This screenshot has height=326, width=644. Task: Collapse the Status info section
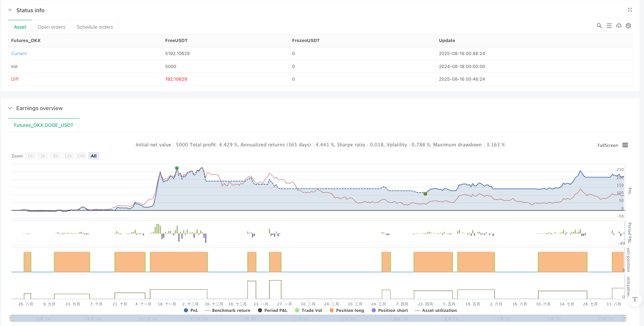click(x=10, y=10)
